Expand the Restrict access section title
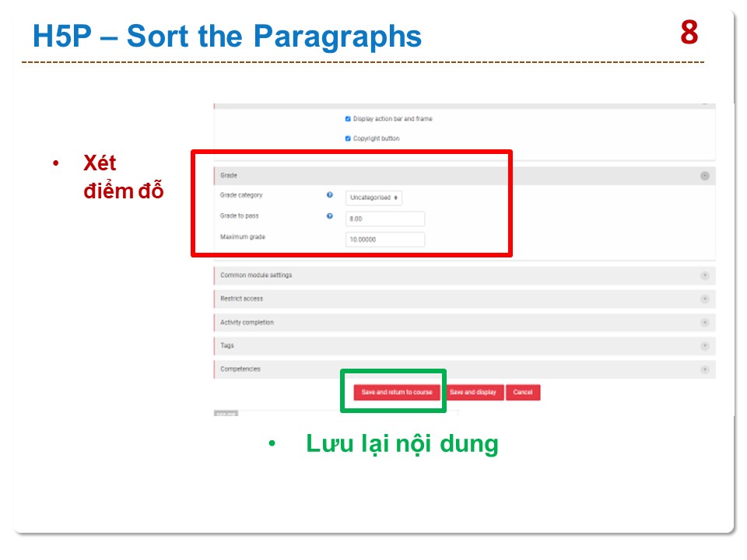 tap(241, 299)
